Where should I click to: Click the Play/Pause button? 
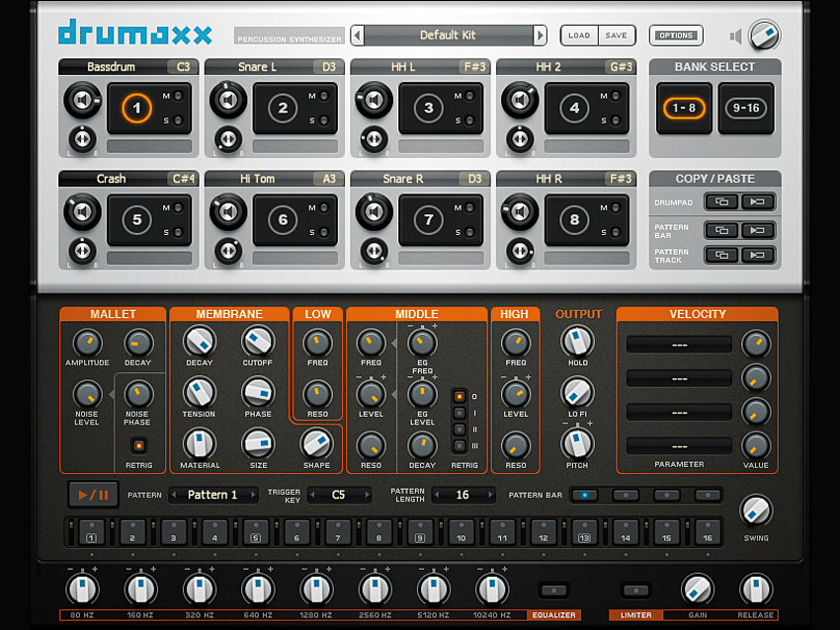[94, 495]
